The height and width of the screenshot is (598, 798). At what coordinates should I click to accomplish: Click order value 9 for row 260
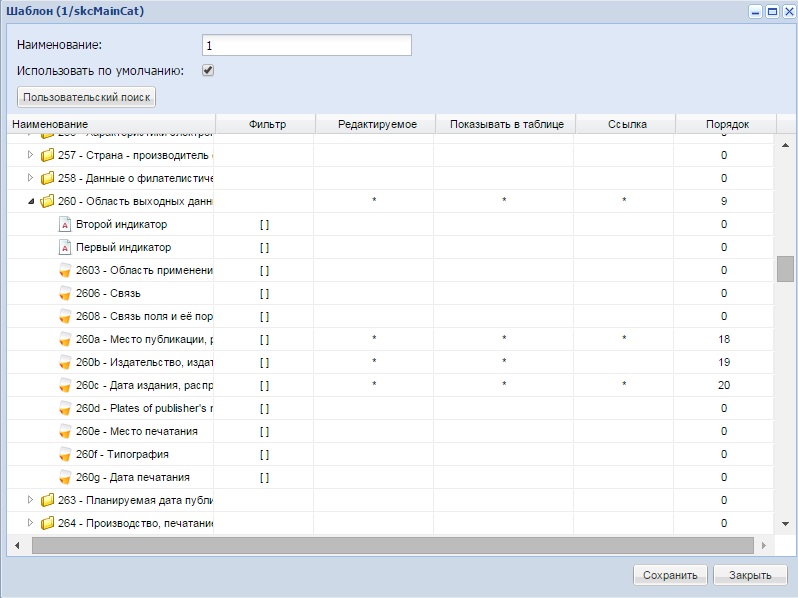point(724,201)
